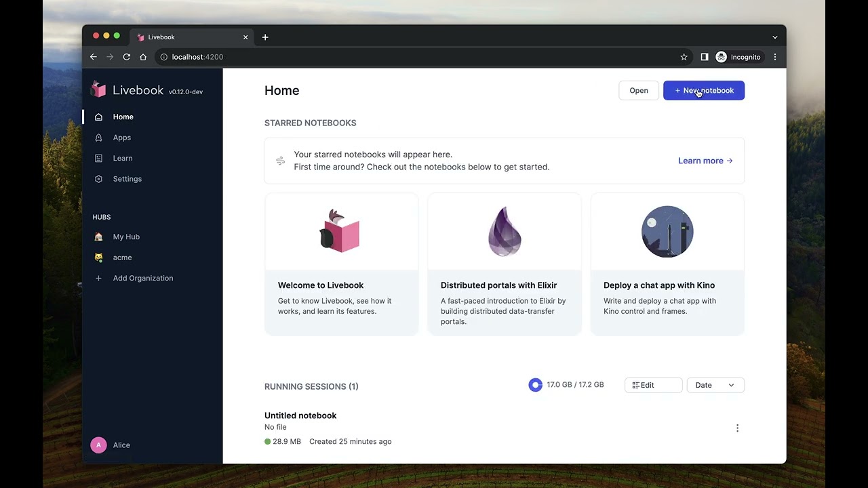
Task: Click the Running Sessions (1) heading
Action: (311, 386)
